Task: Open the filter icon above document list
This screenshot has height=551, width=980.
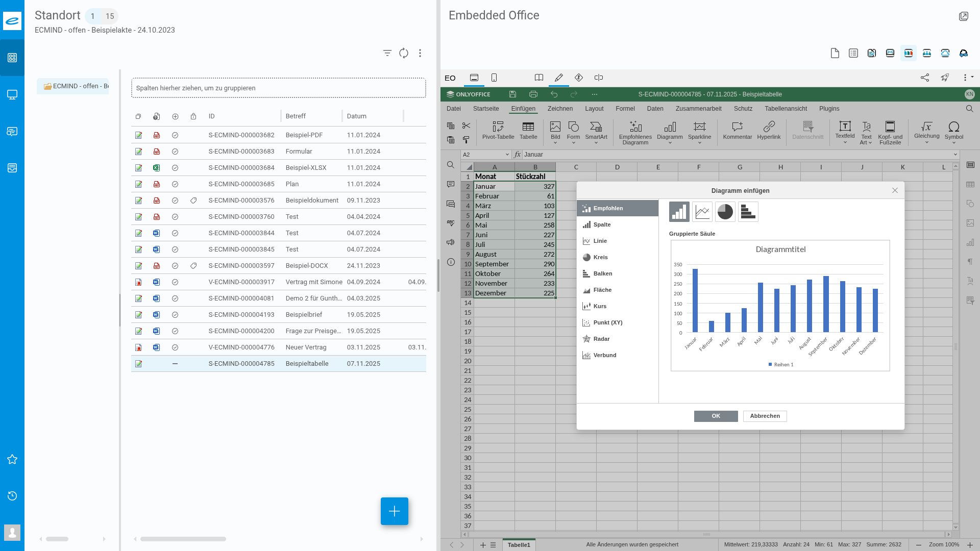Action: click(x=387, y=53)
